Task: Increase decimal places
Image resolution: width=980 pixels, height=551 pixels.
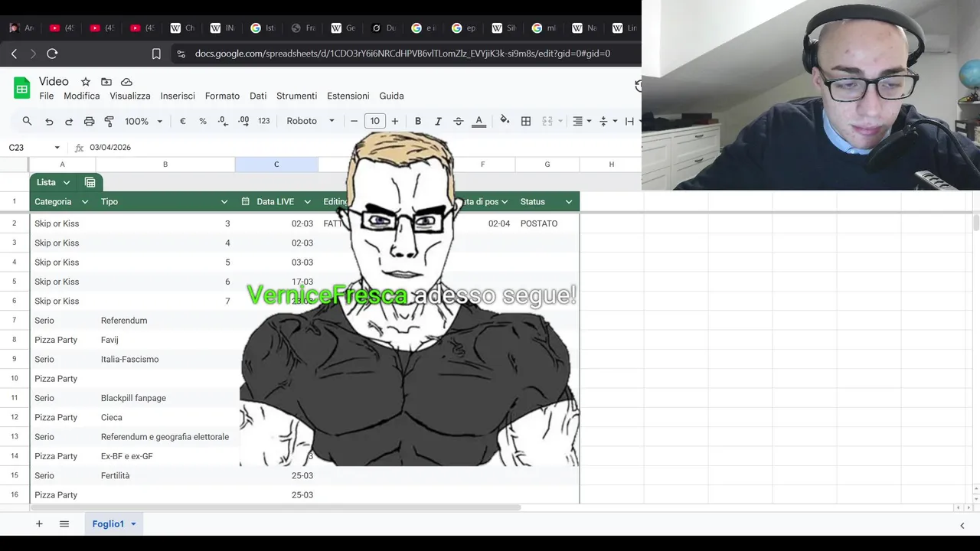Action: pos(243,121)
